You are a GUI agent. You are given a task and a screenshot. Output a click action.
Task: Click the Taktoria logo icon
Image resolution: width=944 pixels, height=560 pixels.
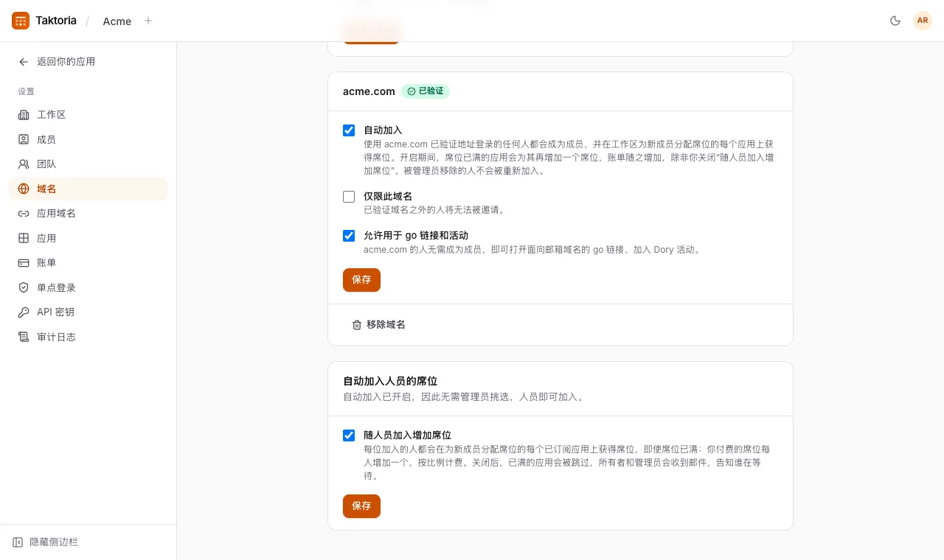click(21, 21)
